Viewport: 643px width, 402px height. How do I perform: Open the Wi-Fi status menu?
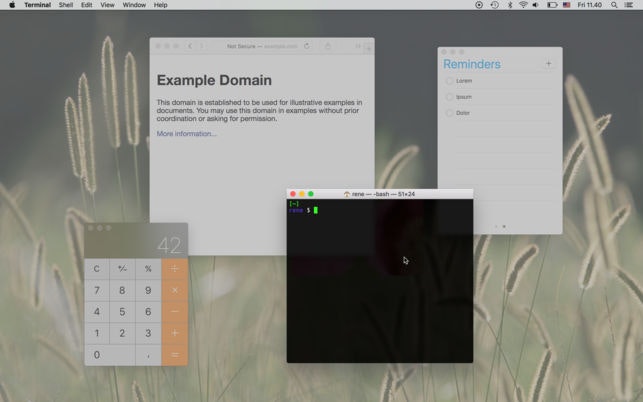coord(523,5)
